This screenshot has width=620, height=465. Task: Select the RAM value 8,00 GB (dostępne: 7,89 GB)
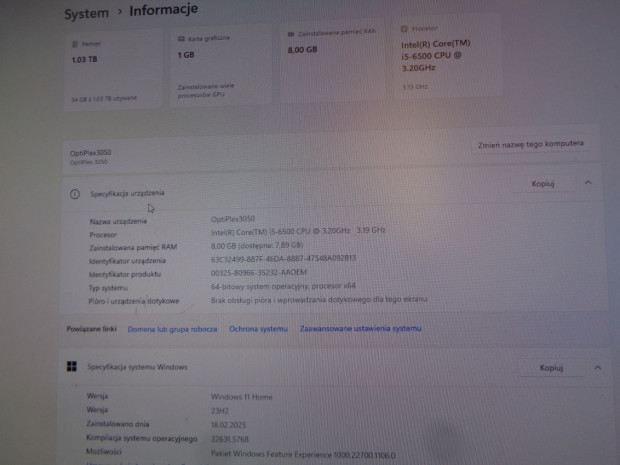coord(257,246)
